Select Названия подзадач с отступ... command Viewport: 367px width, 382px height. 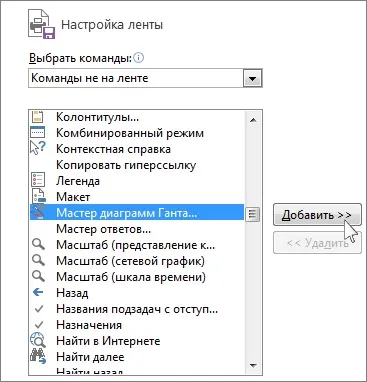tap(137, 309)
